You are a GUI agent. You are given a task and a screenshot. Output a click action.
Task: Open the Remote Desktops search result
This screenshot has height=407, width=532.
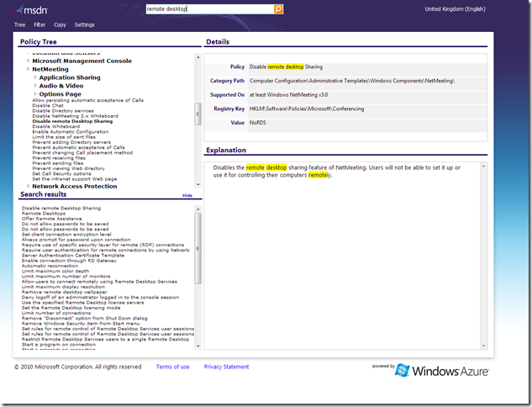pyautogui.click(x=44, y=214)
